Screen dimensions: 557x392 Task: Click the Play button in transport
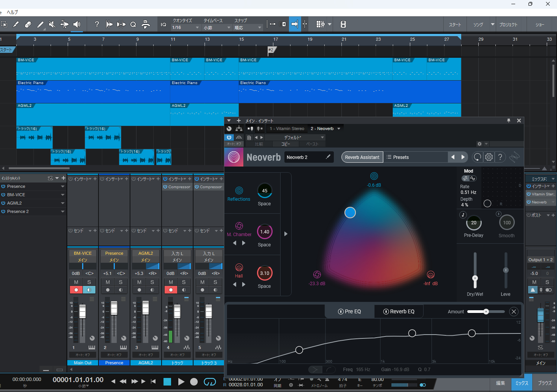[x=181, y=382]
